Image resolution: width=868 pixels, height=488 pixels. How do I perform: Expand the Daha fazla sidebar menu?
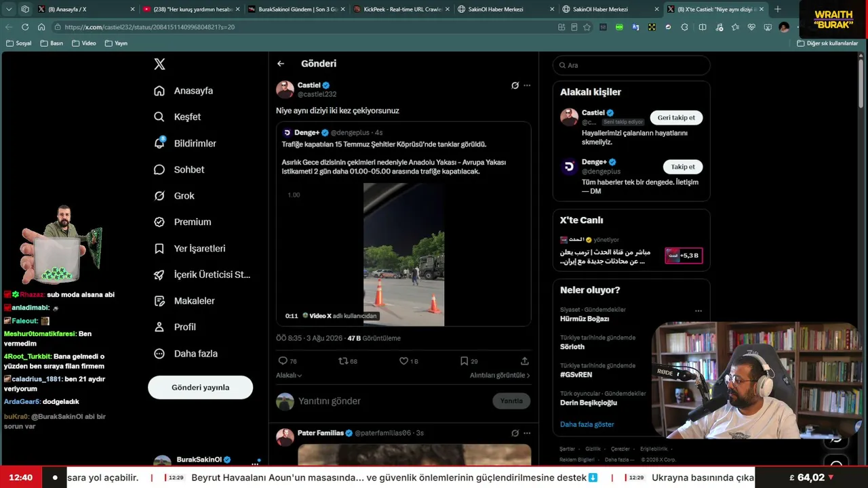pos(185,353)
